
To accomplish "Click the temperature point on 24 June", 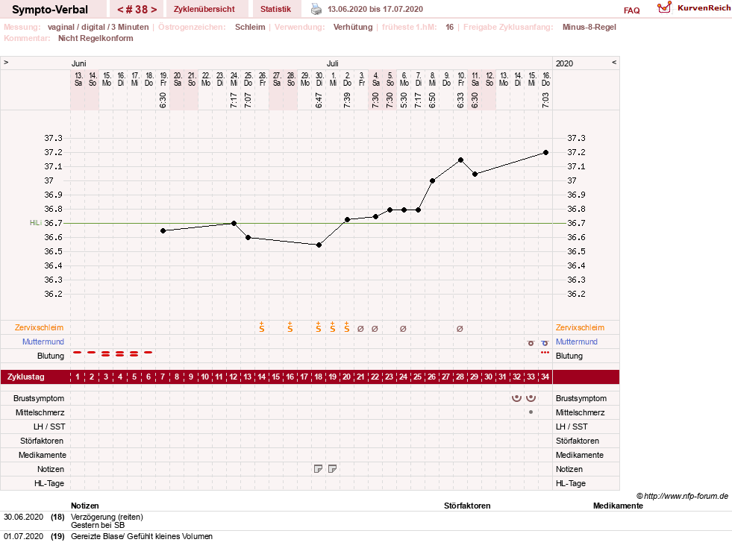I will pos(234,224).
